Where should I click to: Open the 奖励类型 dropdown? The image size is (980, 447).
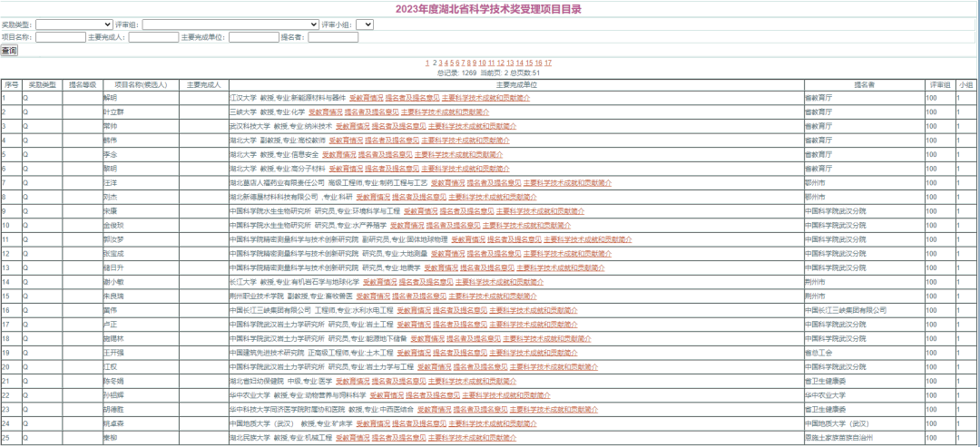point(73,24)
